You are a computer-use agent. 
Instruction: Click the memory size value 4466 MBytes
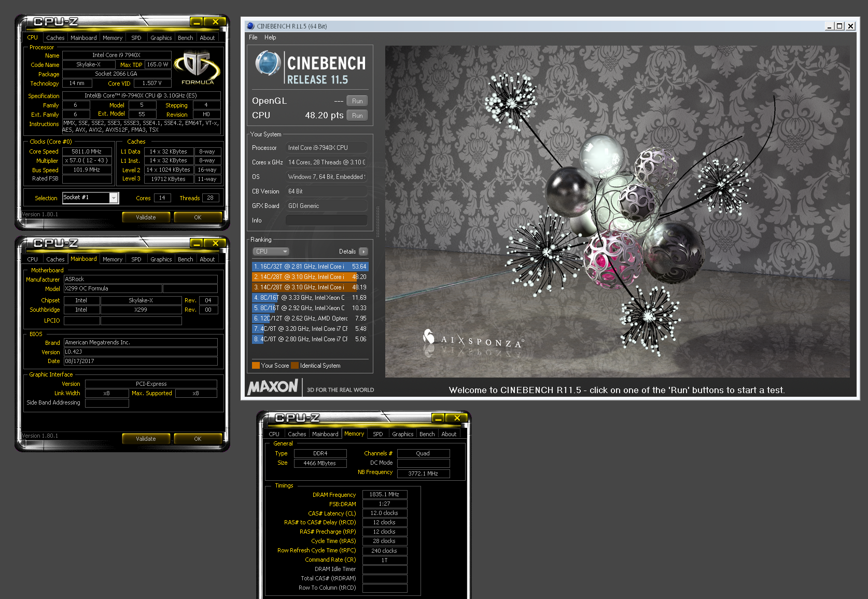point(320,463)
